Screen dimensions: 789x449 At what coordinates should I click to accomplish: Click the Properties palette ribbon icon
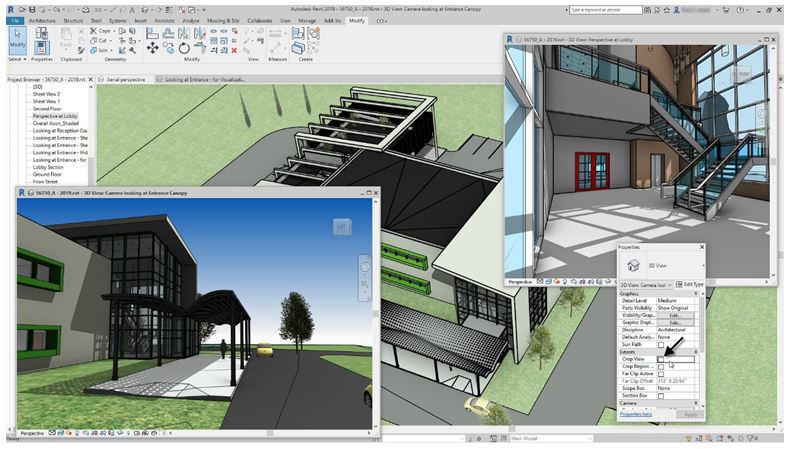[42, 48]
